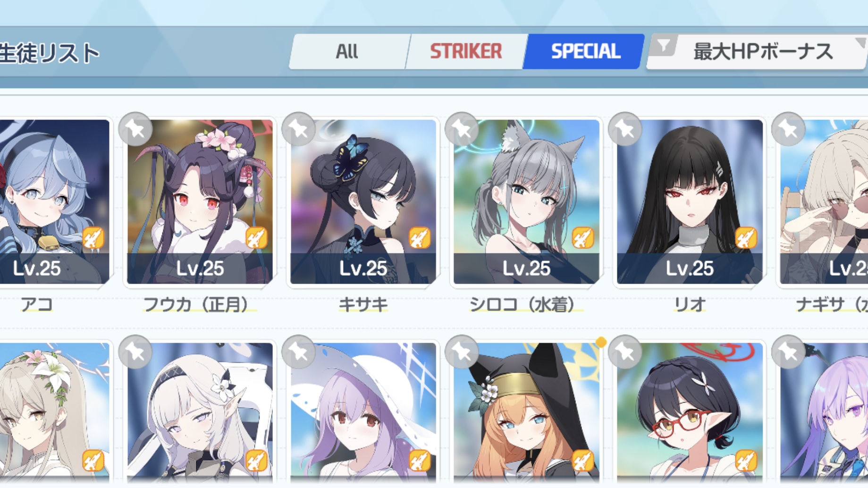Viewport: 868px width, 488px height.
Task: Select the SPECIAL tab
Action: [x=584, y=51]
